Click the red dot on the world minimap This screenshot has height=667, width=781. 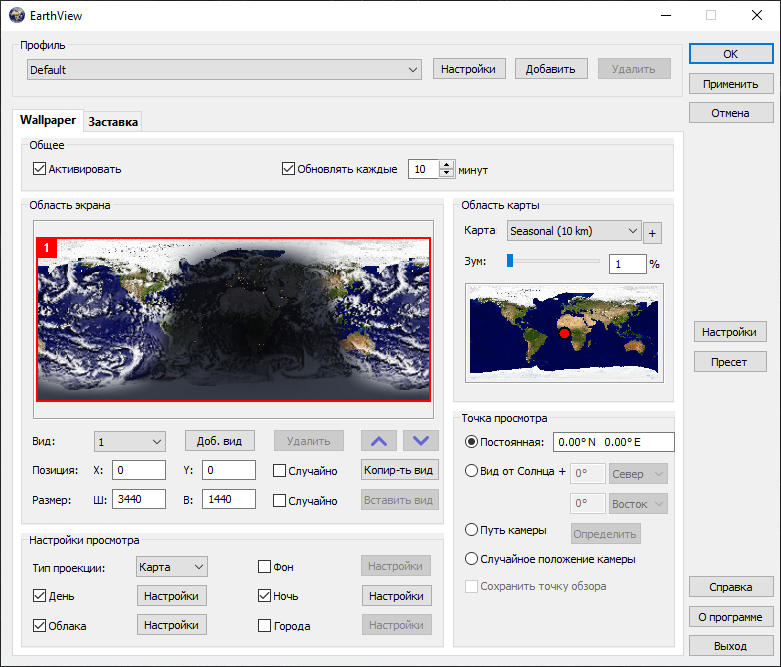564,333
